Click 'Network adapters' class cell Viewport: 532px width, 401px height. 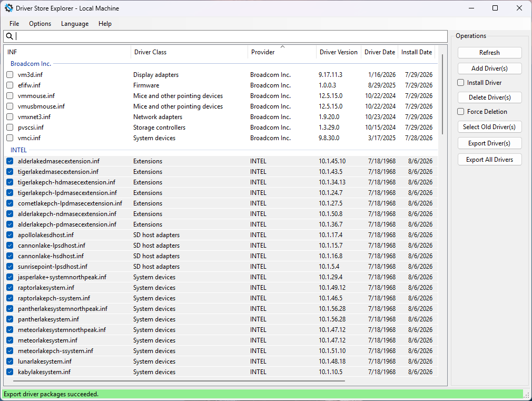point(157,117)
